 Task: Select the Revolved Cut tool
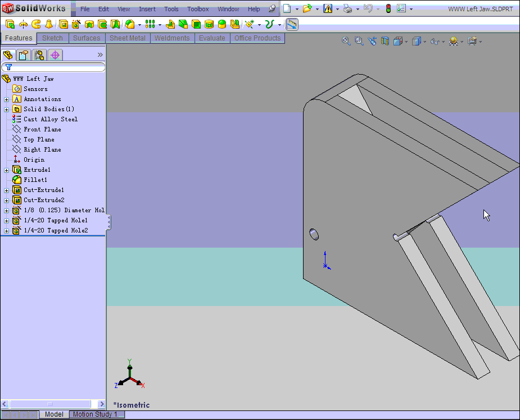pyautogui.click(x=89, y=24)
